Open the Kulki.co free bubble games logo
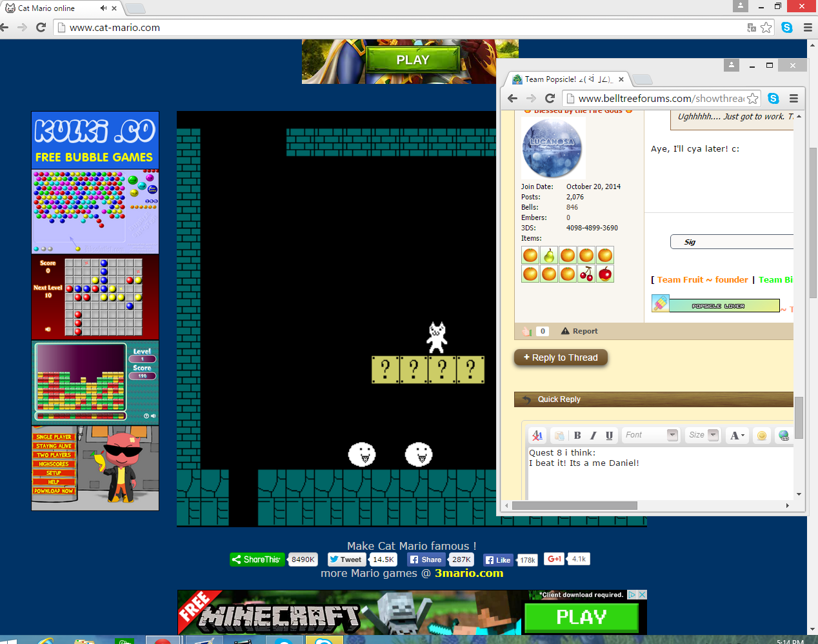 (x=95, y=140)
